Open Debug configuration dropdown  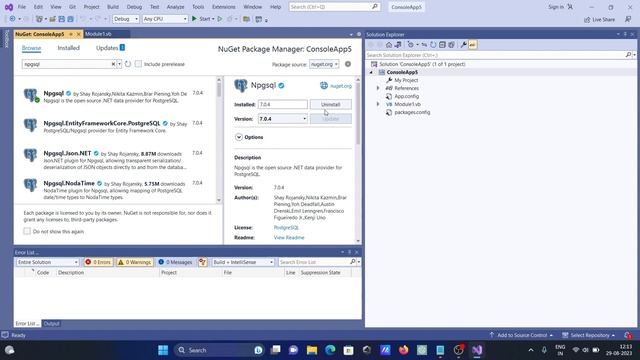(126, 19)
